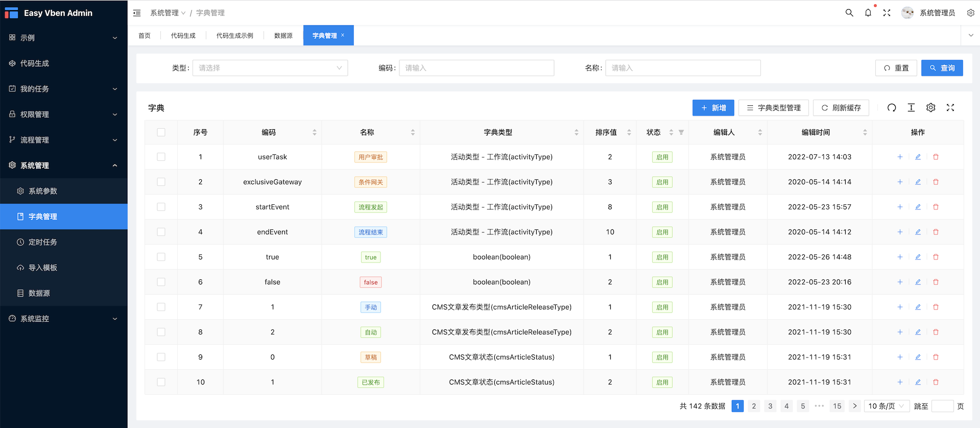The width and height of the screenshot is (980, 428).
Task: Toggle the select-all checkbox in table header
Action: pos(161,132)
